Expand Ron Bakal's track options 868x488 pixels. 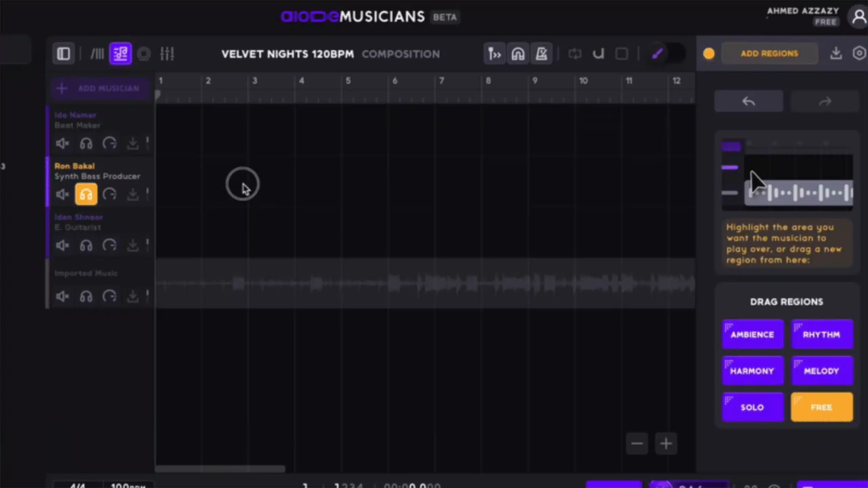click(x=147, y=194)
